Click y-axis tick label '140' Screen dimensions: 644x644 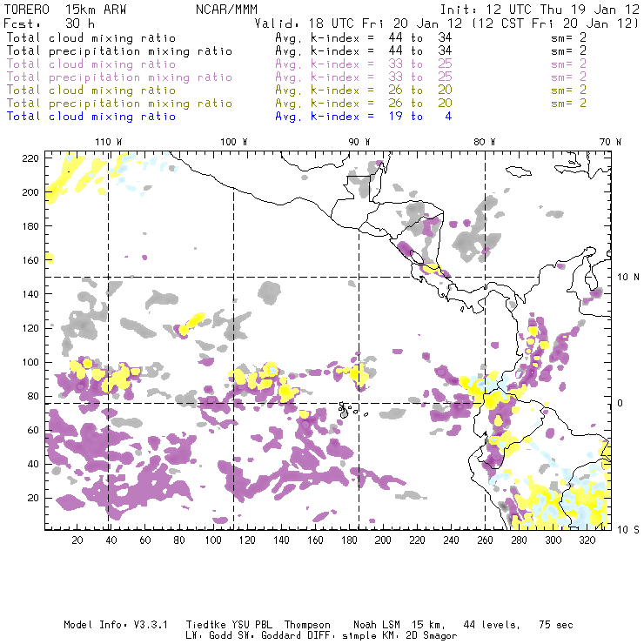pyautogui.click(x=30, y=294)
